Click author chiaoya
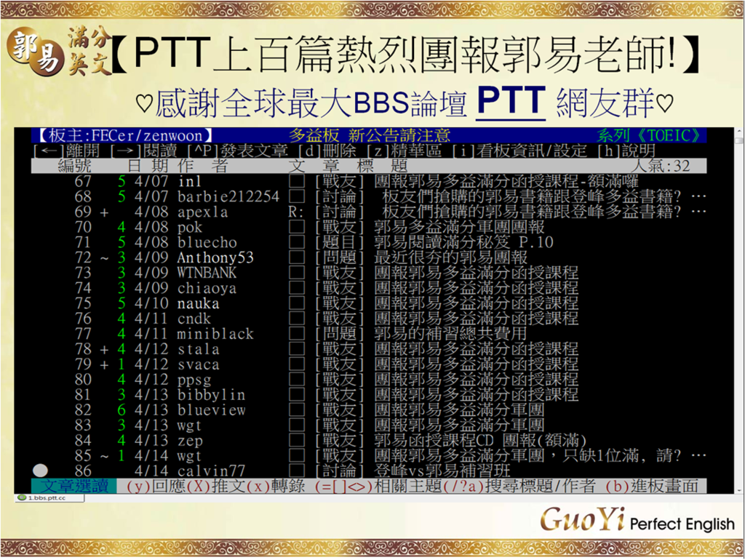The image size is (745, 560). pyautogui.click(x=207, y=288)
